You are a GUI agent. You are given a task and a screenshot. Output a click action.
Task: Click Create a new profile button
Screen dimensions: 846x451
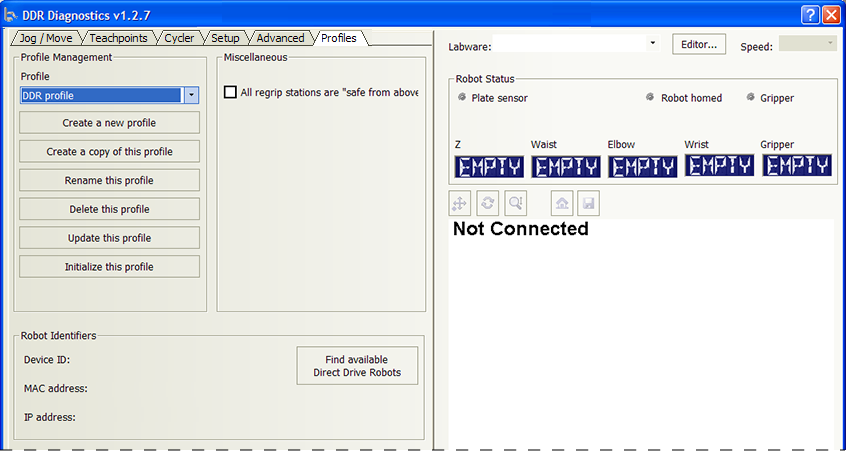pyautogui.click(x=109, y=123)
